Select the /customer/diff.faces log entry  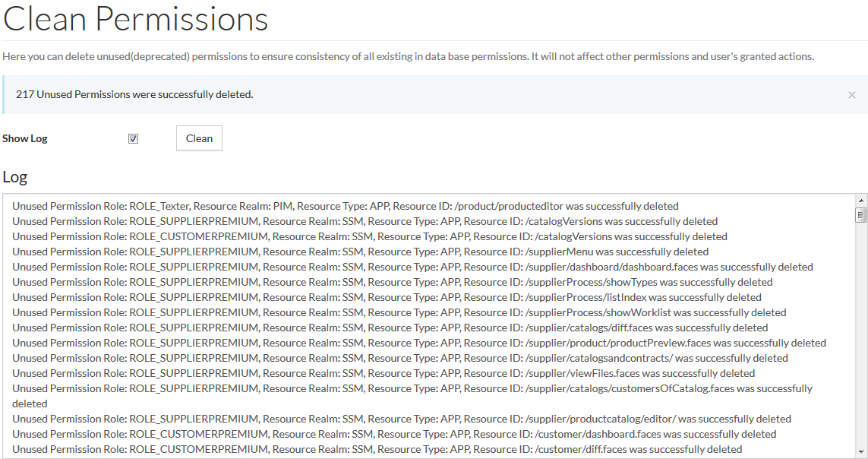pyautogui.click(x=377, y=449)
